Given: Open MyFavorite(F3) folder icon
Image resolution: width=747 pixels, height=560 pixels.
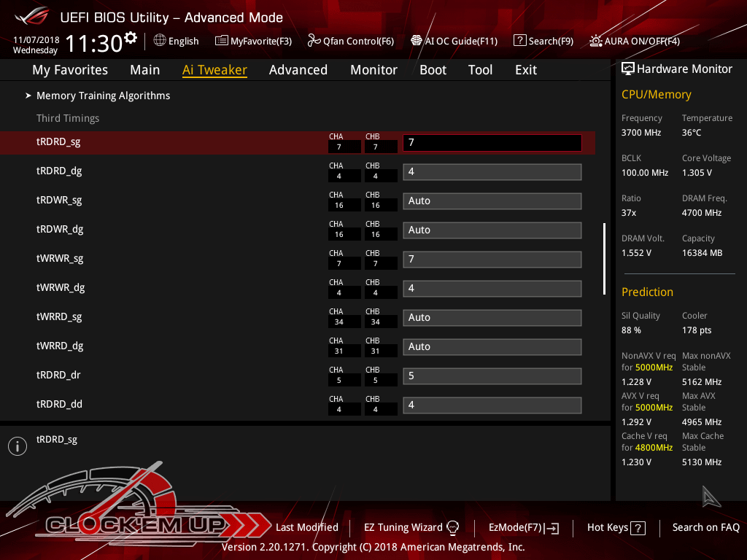Looking at the screenshot, I should coord(222,41).
